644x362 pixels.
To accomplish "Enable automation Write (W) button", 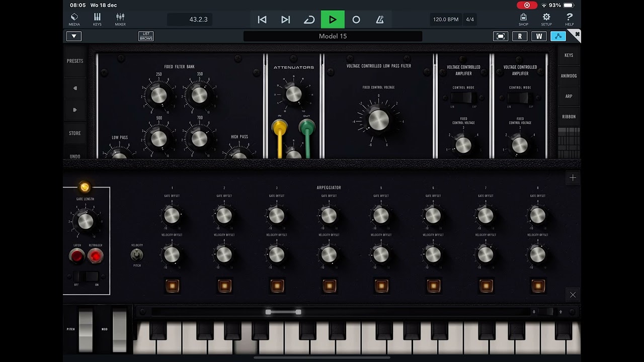I will click(x=539, y=36).
